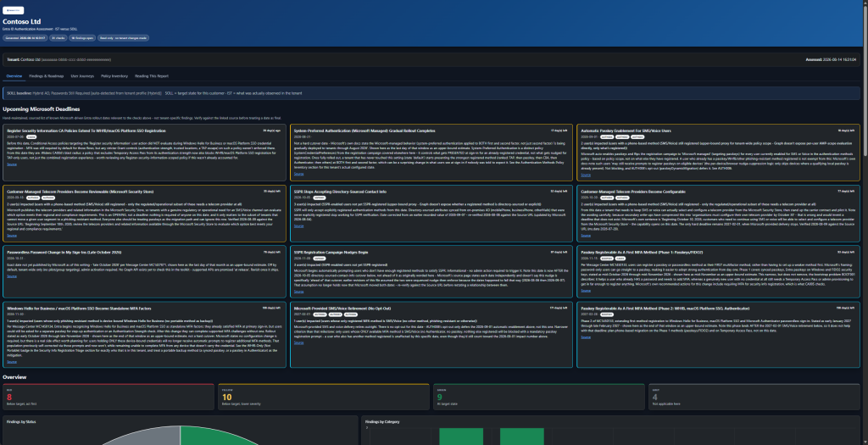Open Source link in Telecom Providers Become Reviewable card
Image resolution: width=868 pixels, height=445 pixels.
click(x=12, y=236)
